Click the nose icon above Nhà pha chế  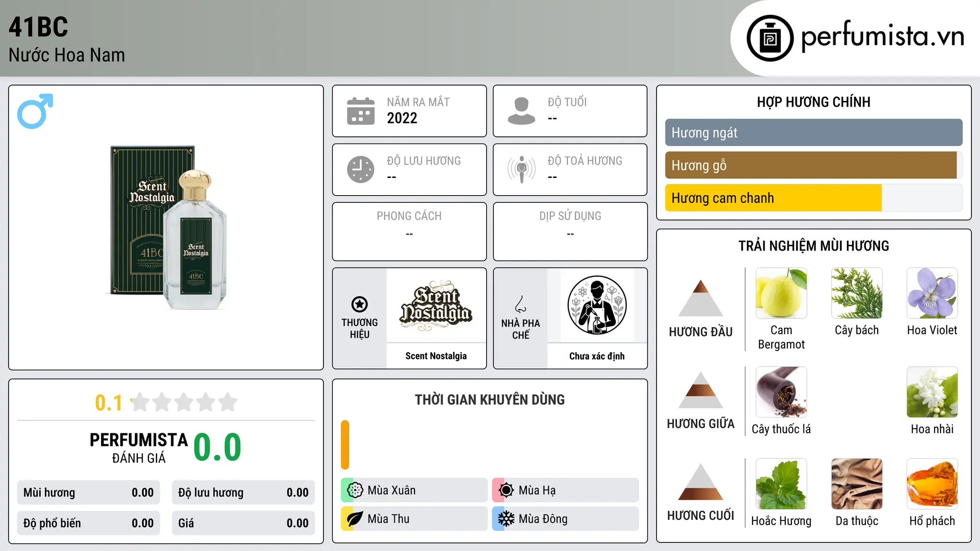pyautogui.click(x=521, y=304)
